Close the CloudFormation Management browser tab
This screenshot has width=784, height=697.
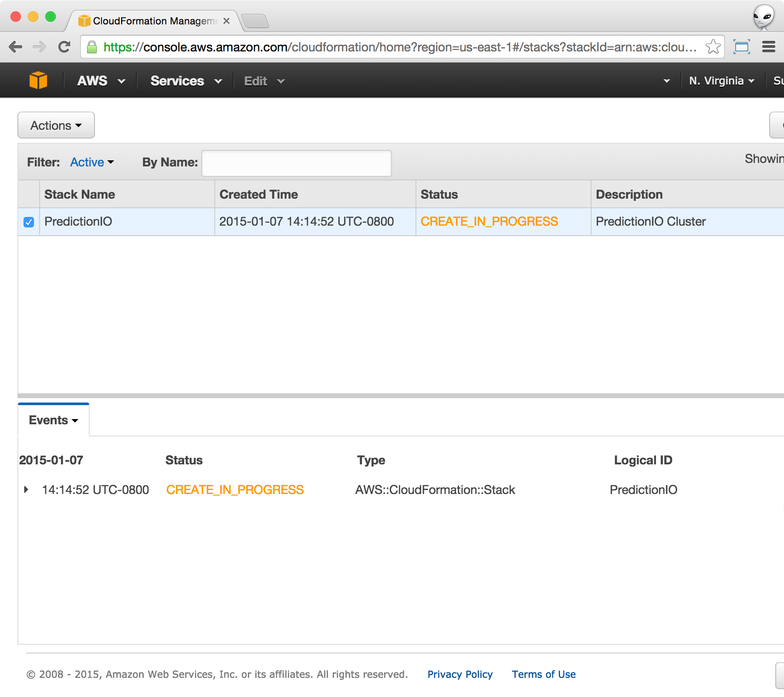[226, 21]
